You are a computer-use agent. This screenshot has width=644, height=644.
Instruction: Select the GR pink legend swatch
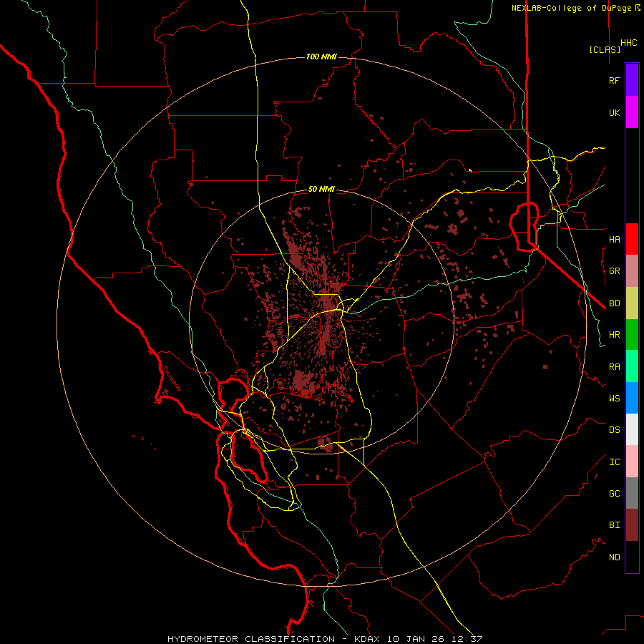(x=632, y=270)
